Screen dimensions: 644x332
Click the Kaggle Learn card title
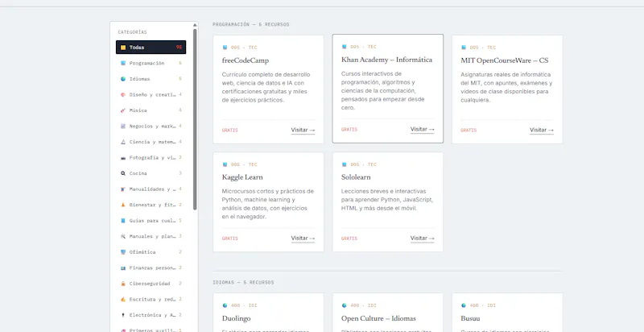242,177
